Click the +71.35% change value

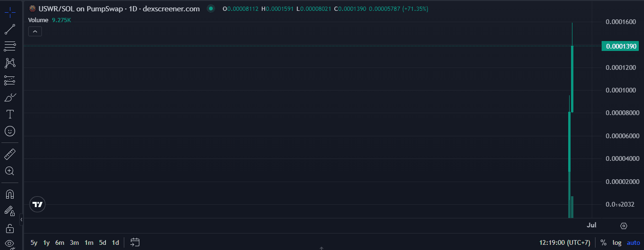coord(415,8)
